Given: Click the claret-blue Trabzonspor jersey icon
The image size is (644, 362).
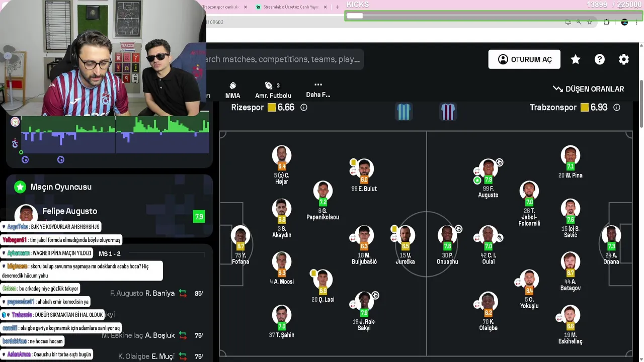Looking at the screenshot, I should click(x=448, y=112).
